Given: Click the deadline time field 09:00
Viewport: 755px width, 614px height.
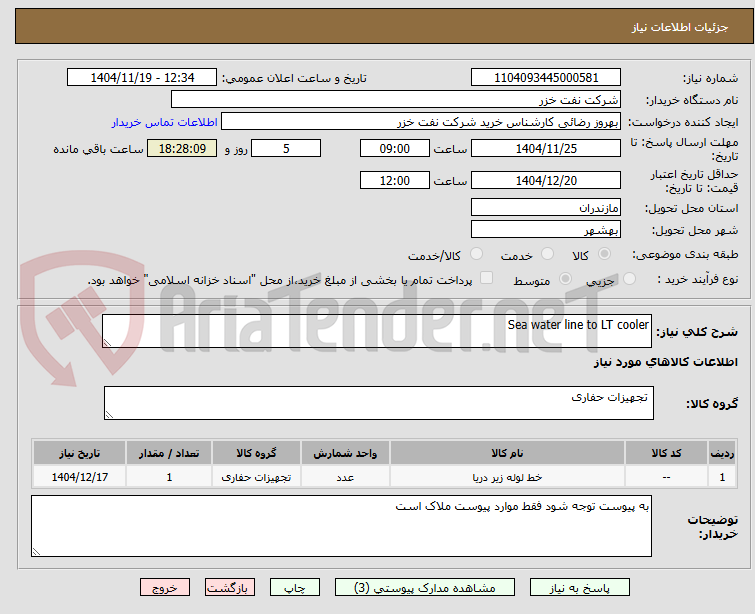Looking at the screenshot, I should coord(395,148).
